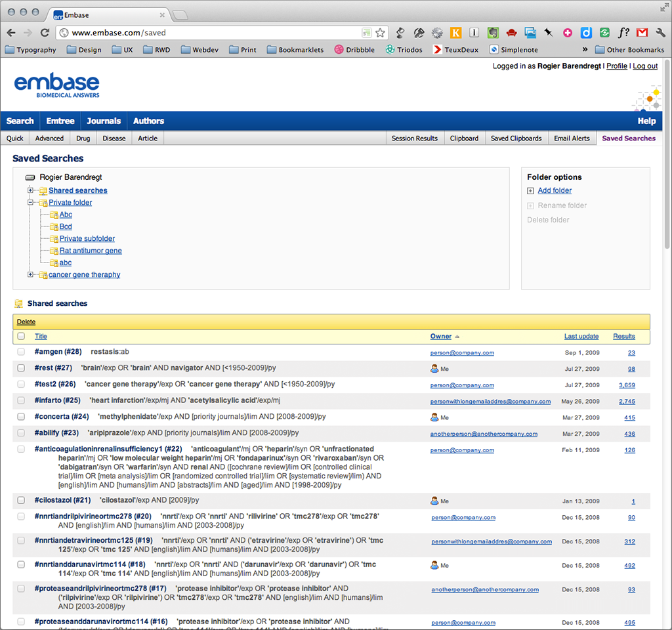Open the pushpin extension
Viewport: 672px width, 630px height.
(x=549, y=33)
